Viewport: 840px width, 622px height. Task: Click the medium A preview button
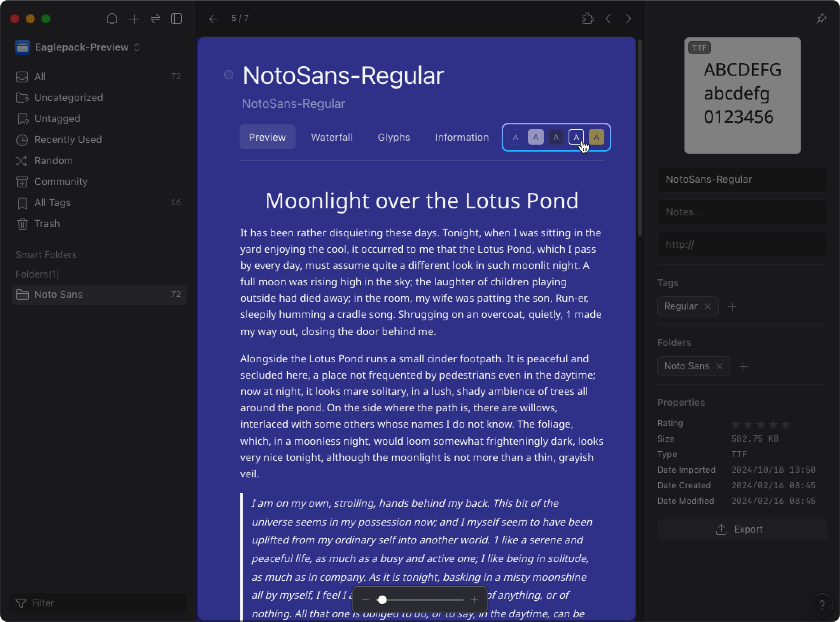coord(556,137)
